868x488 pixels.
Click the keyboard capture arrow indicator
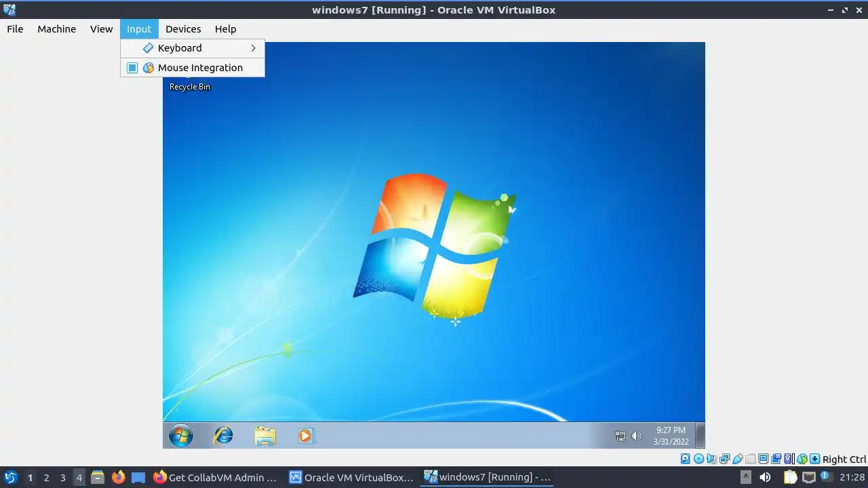[814, 459]
